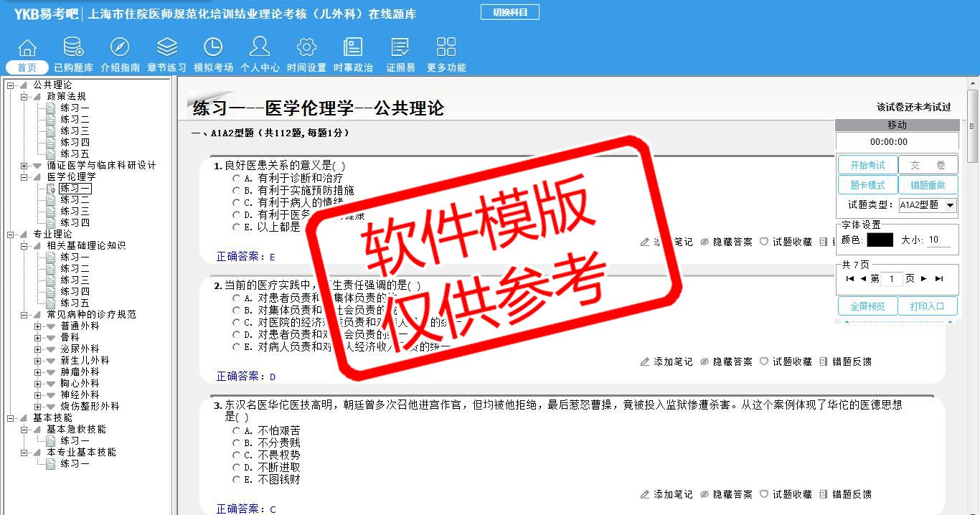Open the 已购题库 database icon
980x515 pixels.
pos(73,48)
